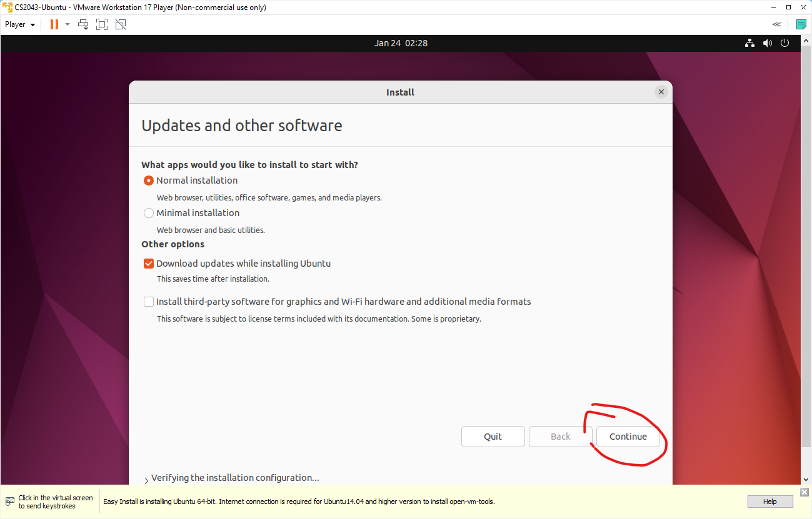Select the Normal installation option

coord(149,180)
